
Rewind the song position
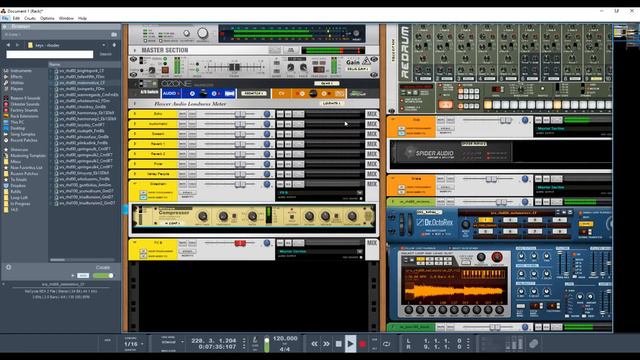[314, 344]
